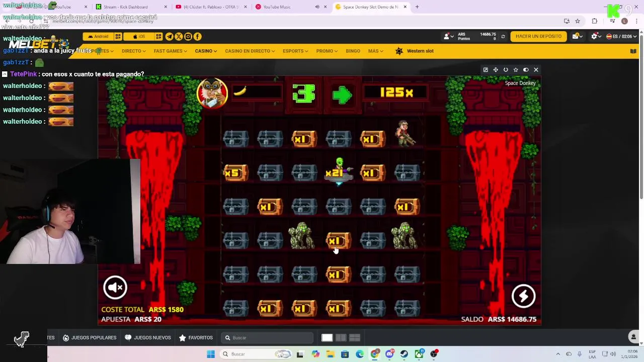Open Microsoft Edge from the taskbar
The height and width of the screenshot is (362, 644).
pos(360,354)
